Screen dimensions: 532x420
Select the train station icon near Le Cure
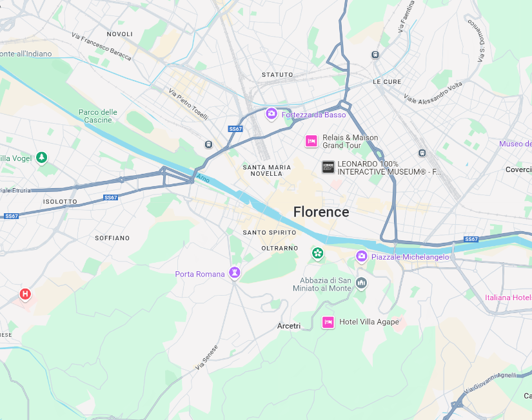point(375,55)
